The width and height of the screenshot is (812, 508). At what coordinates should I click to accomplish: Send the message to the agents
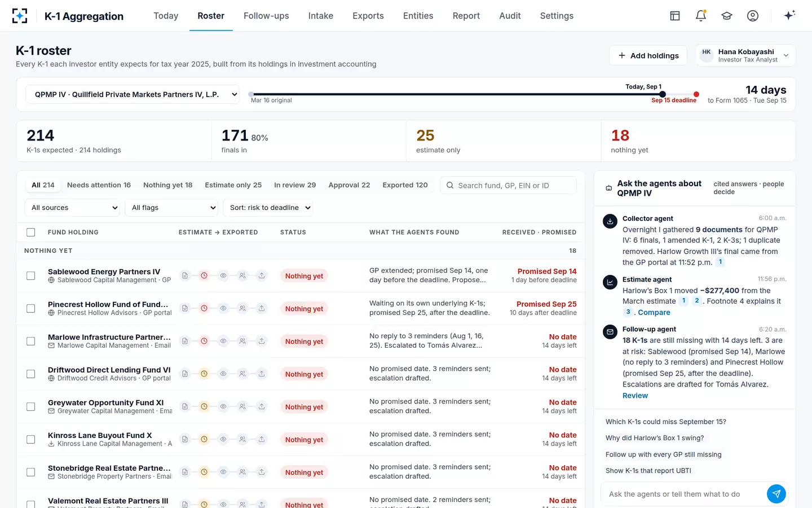pyautogui.click(x=776, y=494)
